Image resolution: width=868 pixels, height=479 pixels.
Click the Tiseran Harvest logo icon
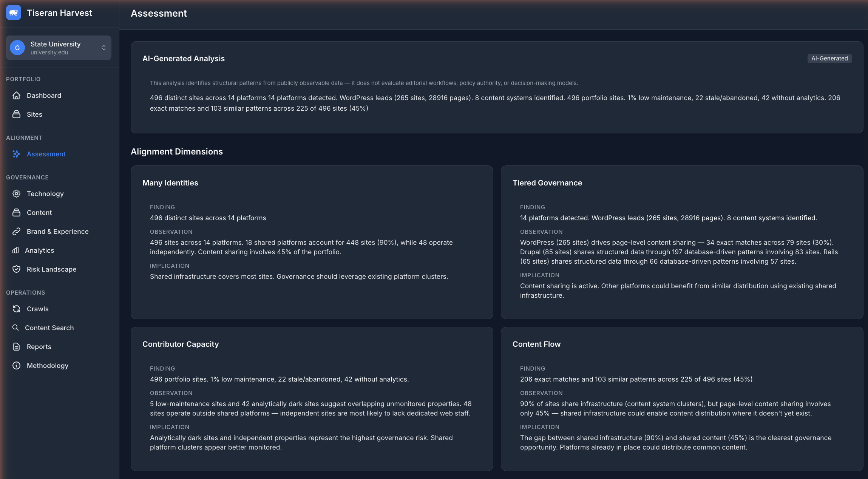[14, 12]
